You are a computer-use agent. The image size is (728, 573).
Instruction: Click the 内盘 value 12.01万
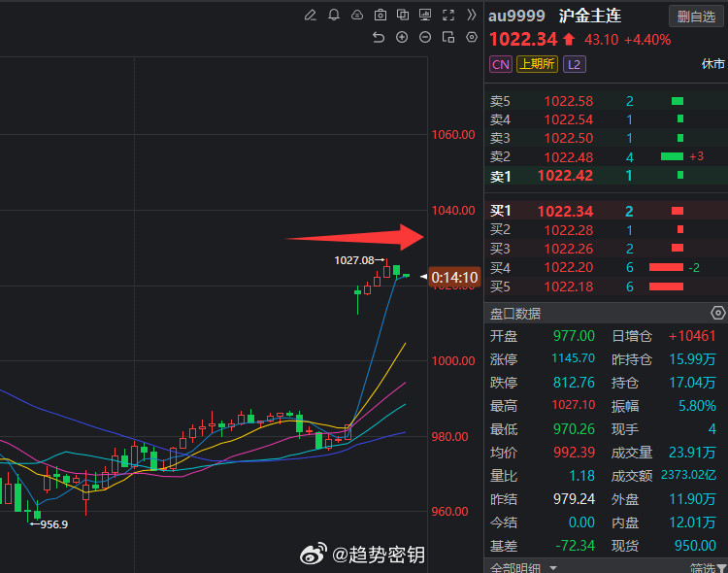(692, 522)
